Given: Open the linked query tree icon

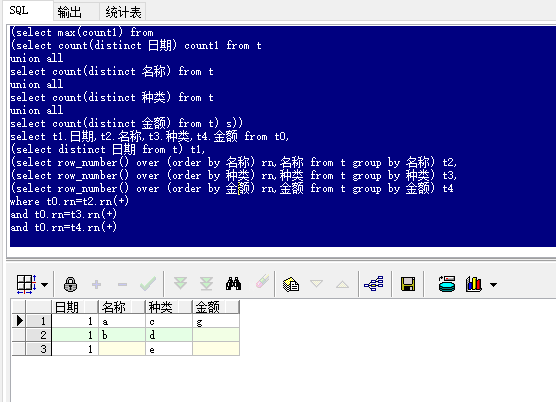Looking at the screenshot, I should tap(374, 284).
